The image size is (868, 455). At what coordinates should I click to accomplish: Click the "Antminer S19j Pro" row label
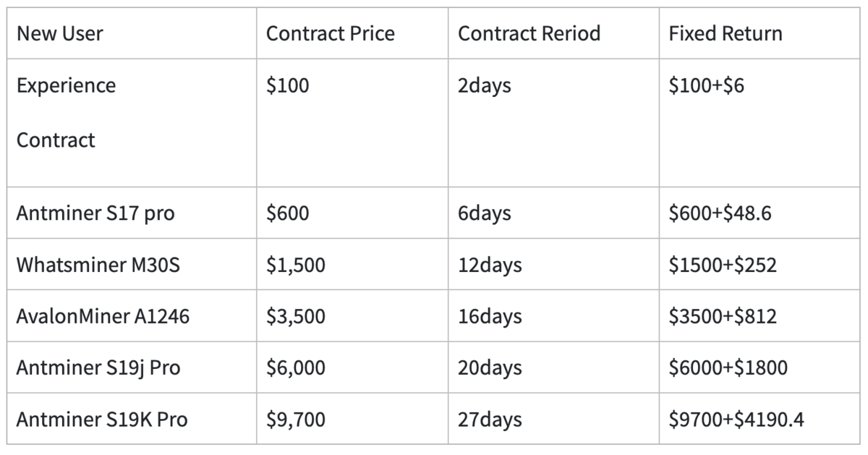coord(98,367)
